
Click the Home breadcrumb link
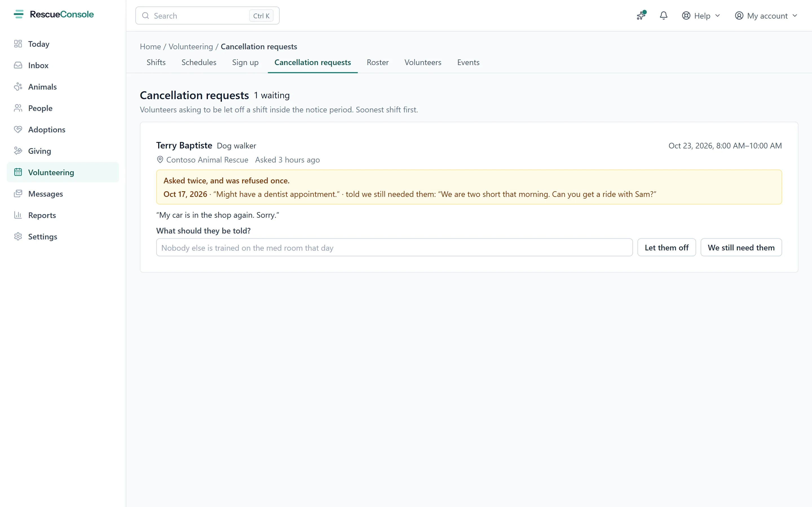point(150,46)
